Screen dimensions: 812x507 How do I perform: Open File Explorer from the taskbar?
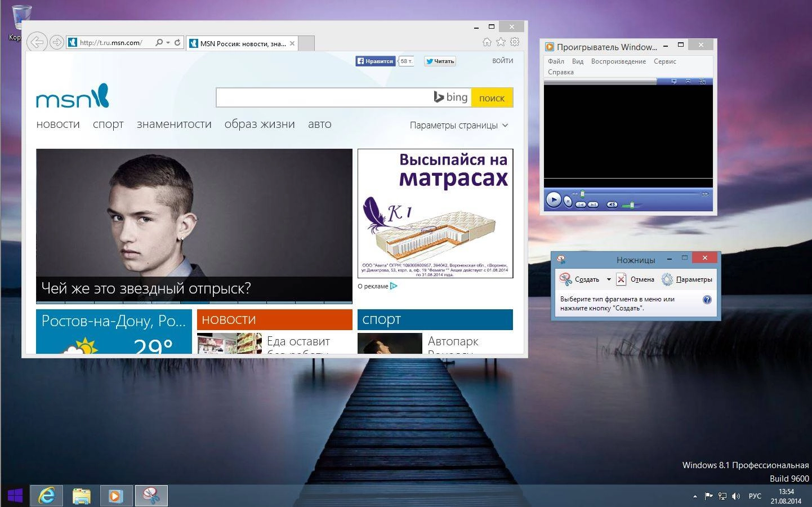(x=82, y=496)
